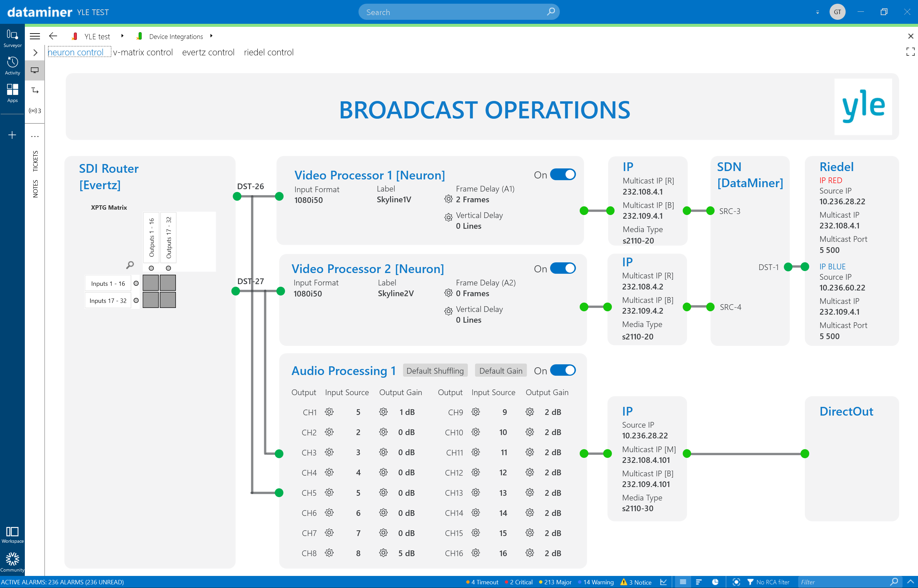Screen dimensions: 918x588
Task: Show alarm trend graph icon in status bar
Action: 664,582
